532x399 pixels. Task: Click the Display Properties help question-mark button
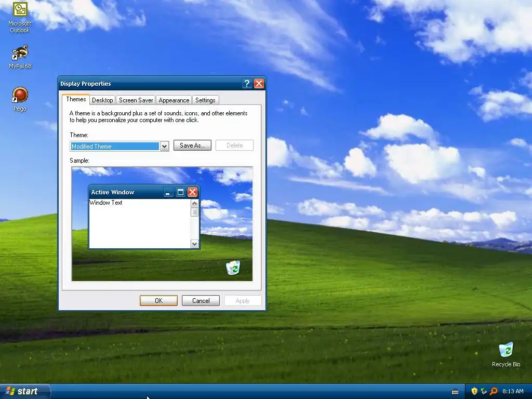pos(247,84)
